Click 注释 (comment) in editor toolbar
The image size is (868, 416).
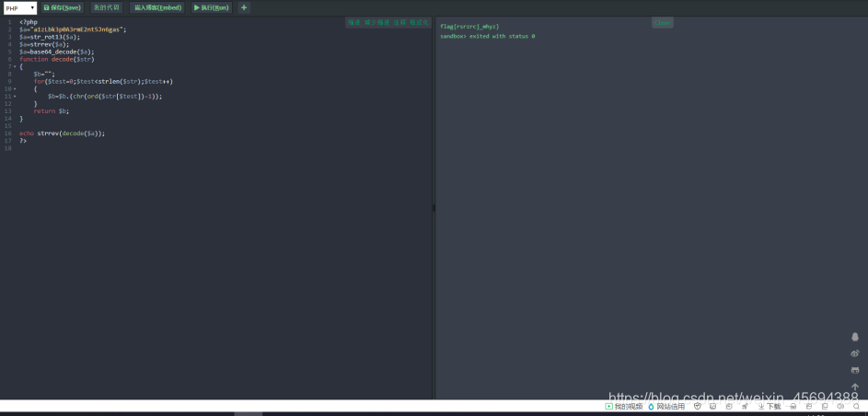(x=399, y=23)
